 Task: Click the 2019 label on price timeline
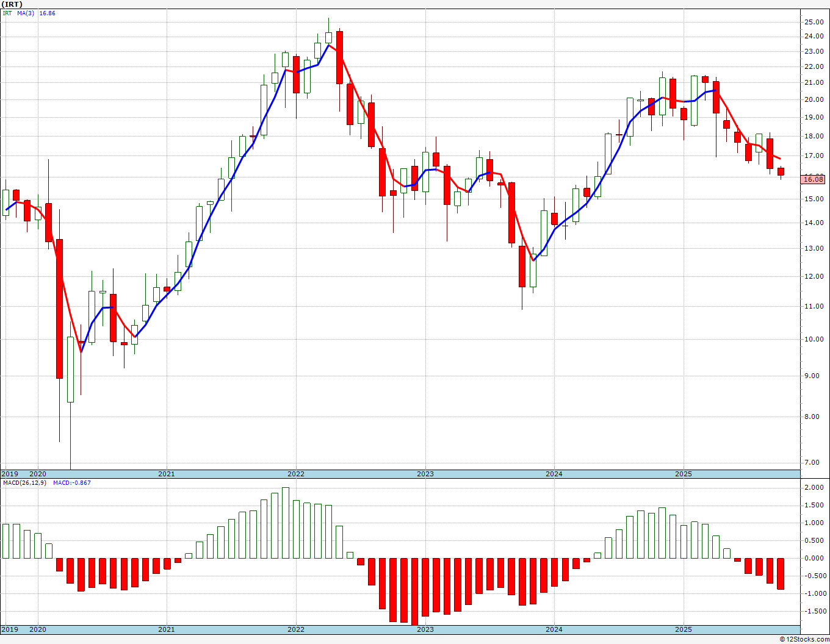(9, 474)
